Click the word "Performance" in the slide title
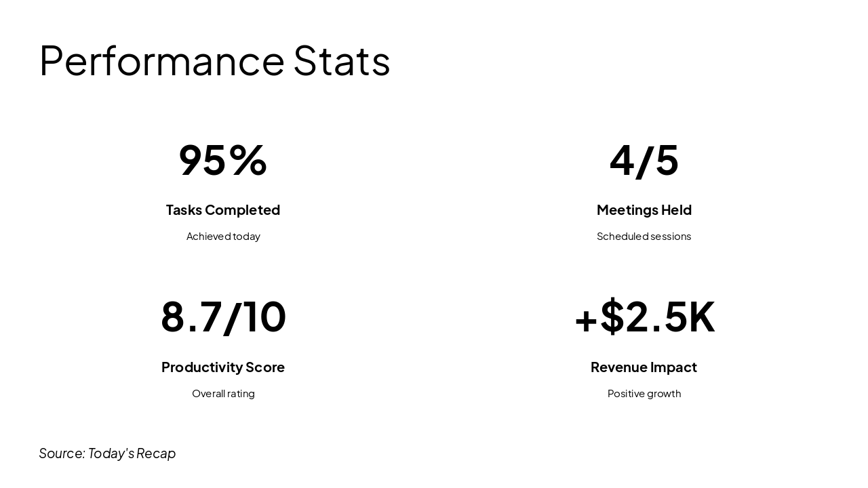Screen dimensions: 868x488 [161, 61]
